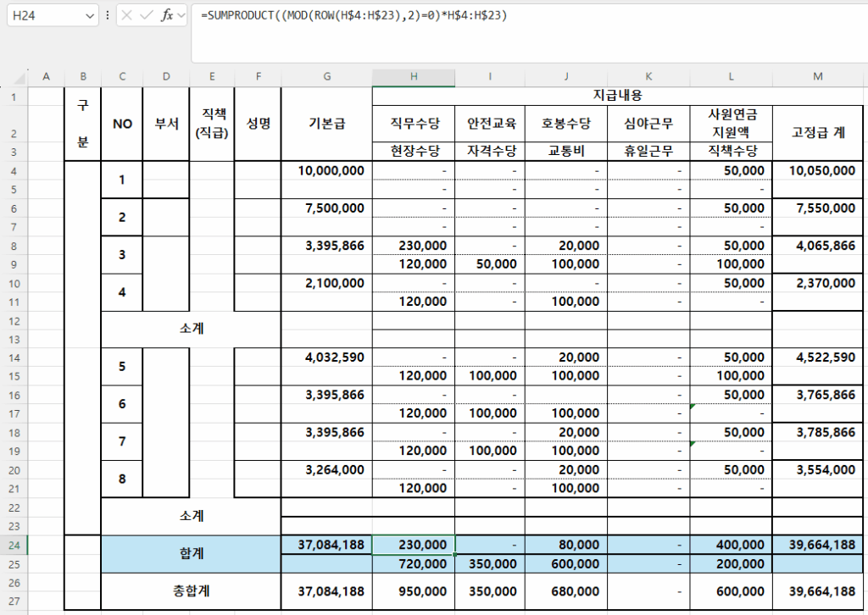Select the cell showing 10,050,000
The height and width of the screenshot is (615, 868).
tap(818, 171)
